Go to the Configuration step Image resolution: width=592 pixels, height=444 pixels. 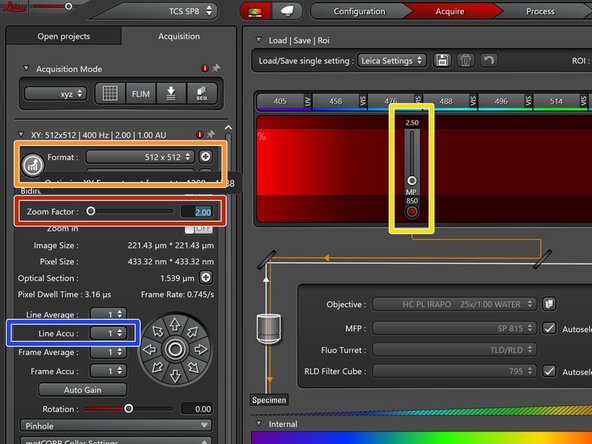[x=359, y=11]
